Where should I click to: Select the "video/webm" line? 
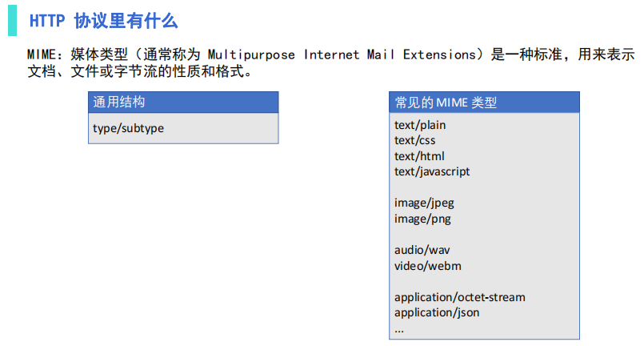click(x=427, y=266)
